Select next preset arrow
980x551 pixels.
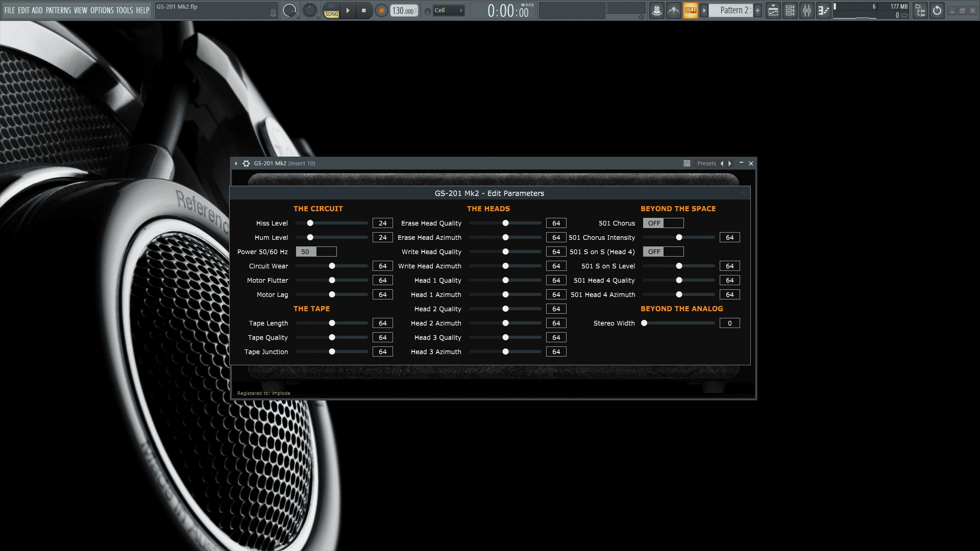click(x=730, y=163)
